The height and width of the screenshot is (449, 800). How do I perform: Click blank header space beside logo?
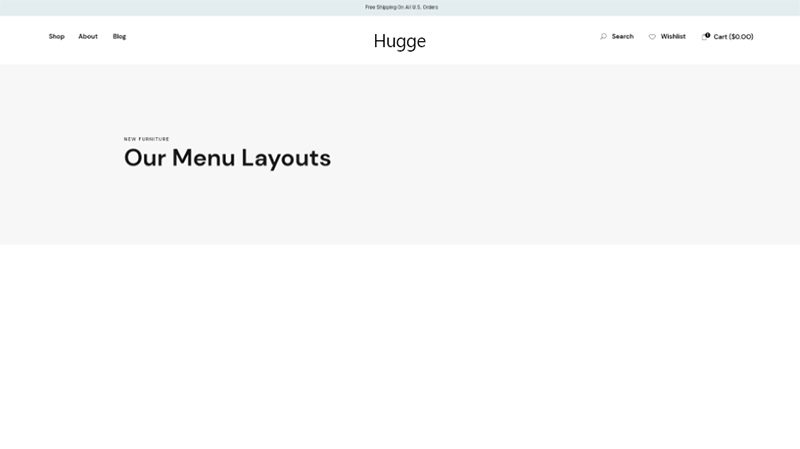[x=255, y=40]
